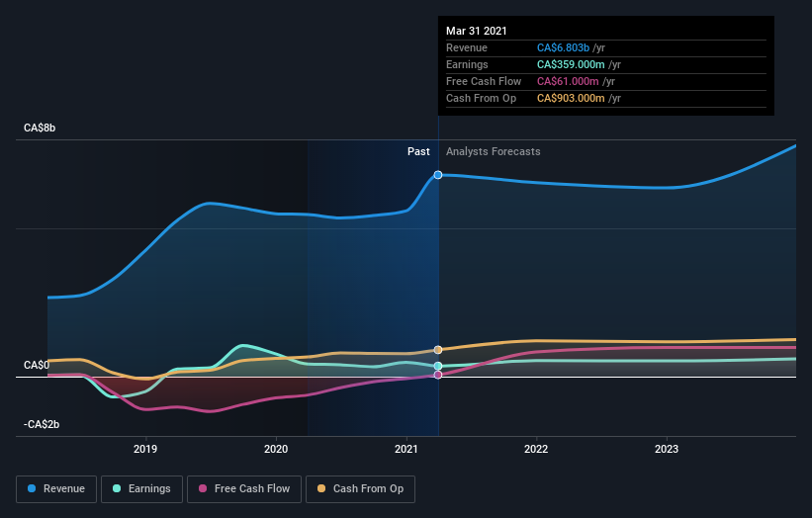The width and height of the screenshot is (812, 518).
Task: Toggle the Free Cash Flow series in the legend
Action: tap(244, 489)
